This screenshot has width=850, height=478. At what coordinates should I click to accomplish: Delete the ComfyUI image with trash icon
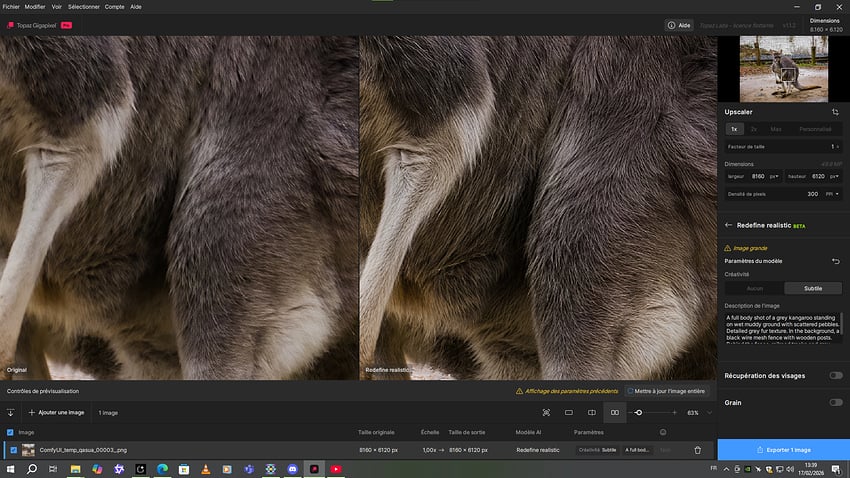[x=697, y=450]
